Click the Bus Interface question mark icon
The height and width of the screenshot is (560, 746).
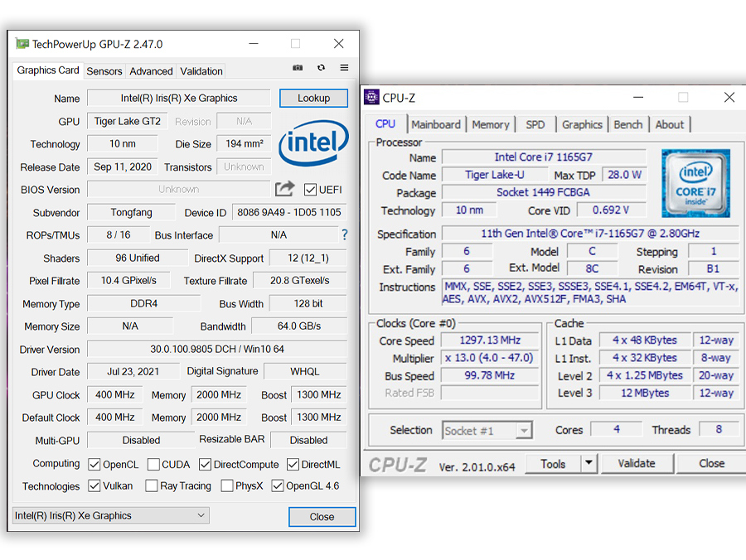345,234
